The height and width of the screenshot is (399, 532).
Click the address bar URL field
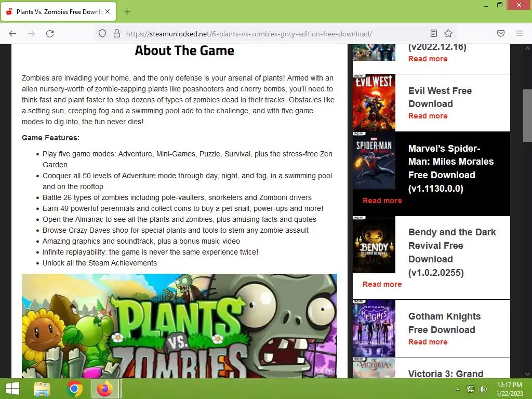coord(249,34)
